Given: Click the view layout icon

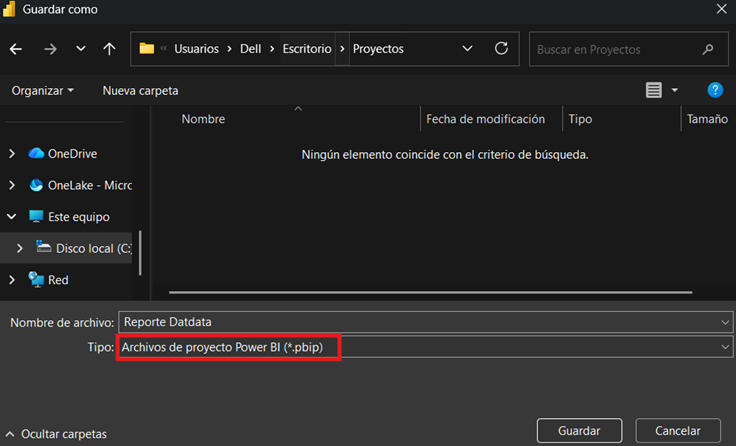Looking at the screenshot, I should [x=654, y=90].
